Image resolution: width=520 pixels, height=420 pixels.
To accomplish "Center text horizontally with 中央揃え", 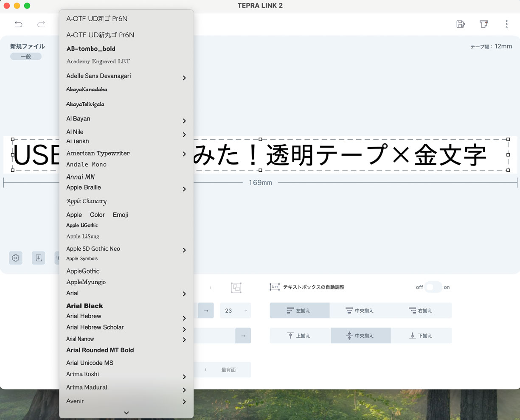I will (x=360, y=311).
